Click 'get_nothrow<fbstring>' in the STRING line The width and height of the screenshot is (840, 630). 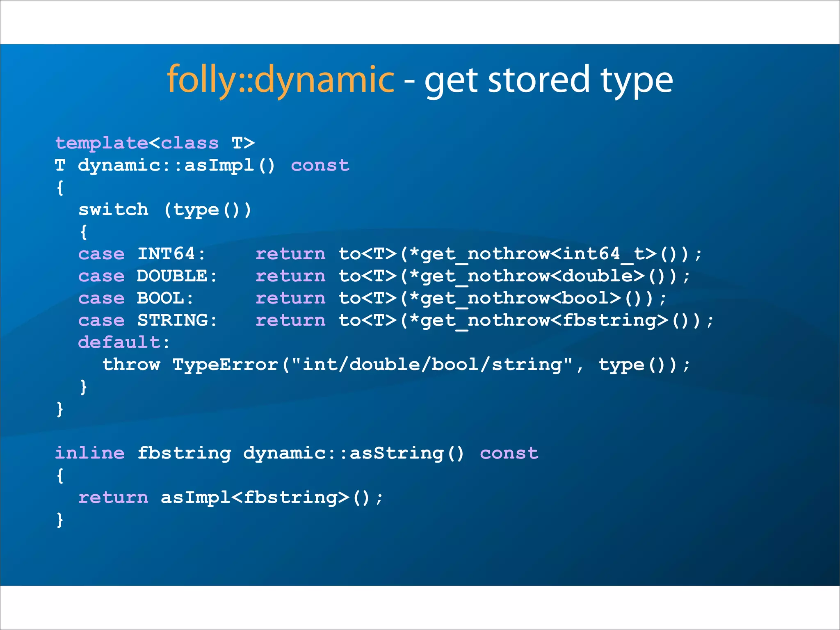pyautogui.click(x=544, y=320)
